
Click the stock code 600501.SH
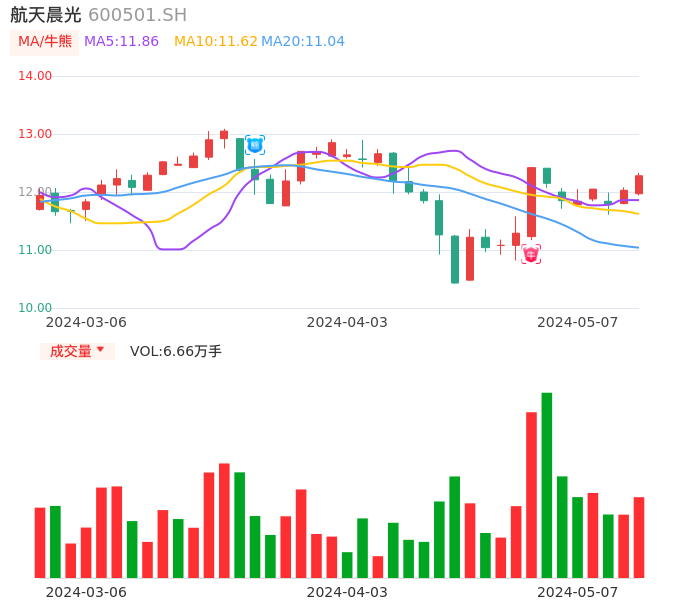tap(137, 15)
